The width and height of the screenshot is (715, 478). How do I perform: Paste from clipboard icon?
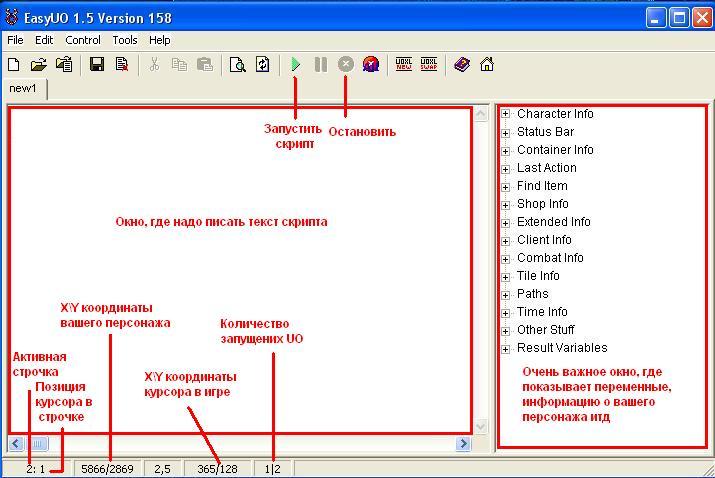point(205,65)
